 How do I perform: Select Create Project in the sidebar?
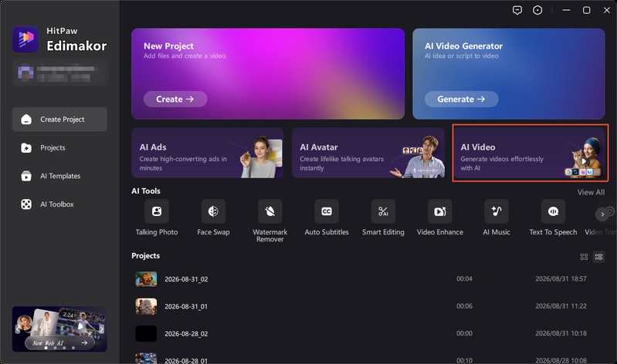coord(59,120)
